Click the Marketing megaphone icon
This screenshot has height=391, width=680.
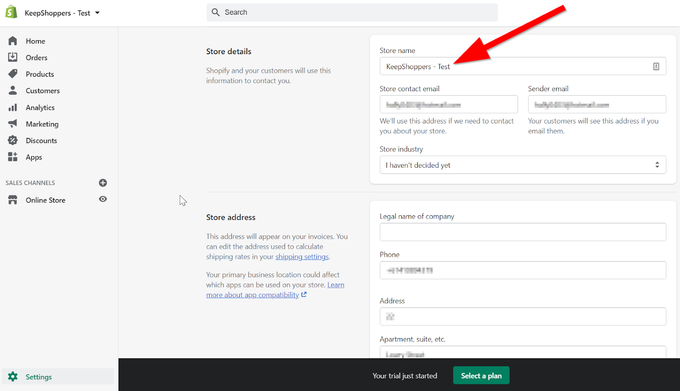[13, 124]
